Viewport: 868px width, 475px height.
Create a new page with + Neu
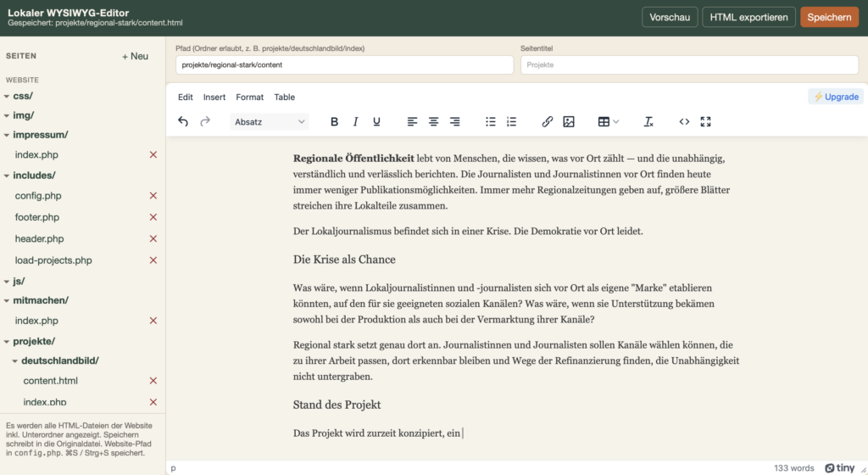(135, 56)
